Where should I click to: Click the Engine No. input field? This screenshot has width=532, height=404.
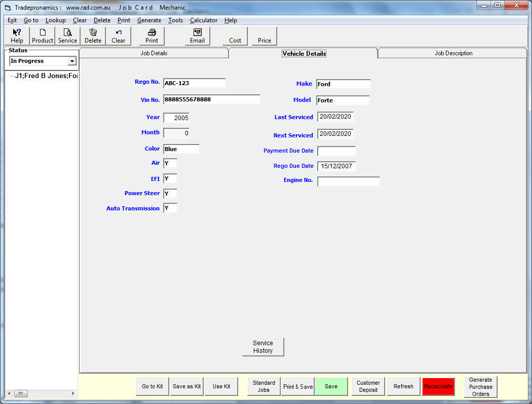click(x=348, y=181)
